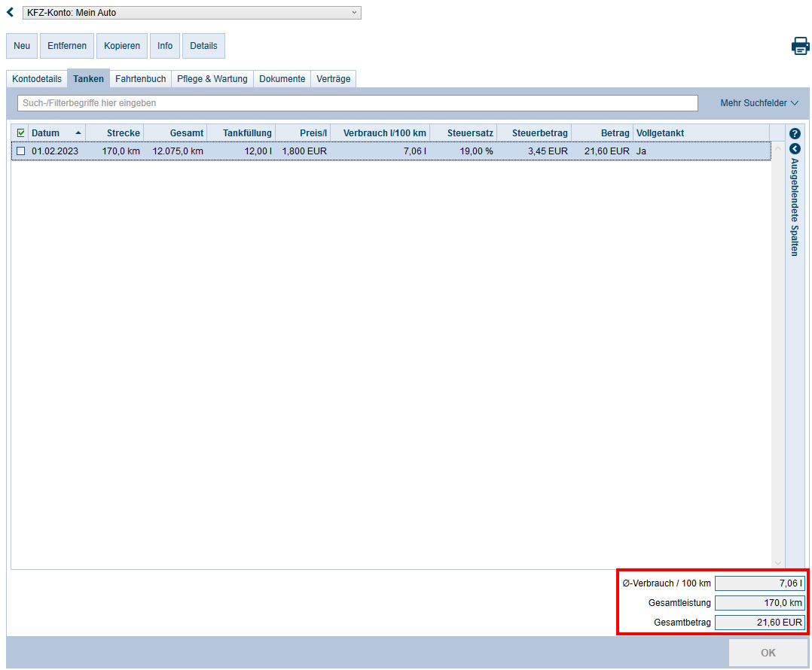Screen dimensions: 812x670
Task: Sort by Verbrauch l/100 km column header
Action: [x=380, y=133]
